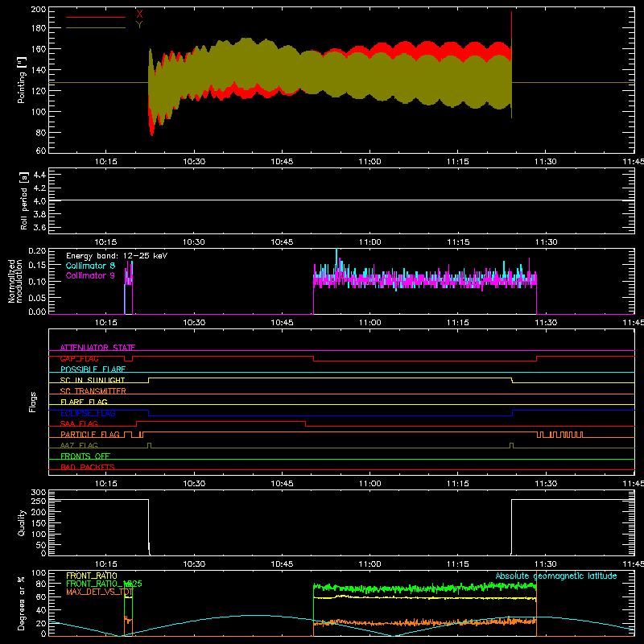Screen dimensions: 644x644
Task: Click the 'Absolute geomagnetic latitude' label
Action: pos(556,576)
